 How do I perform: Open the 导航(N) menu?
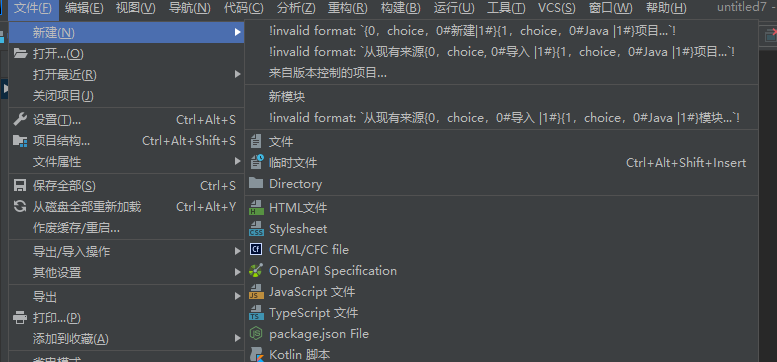[x=189, y=8]
